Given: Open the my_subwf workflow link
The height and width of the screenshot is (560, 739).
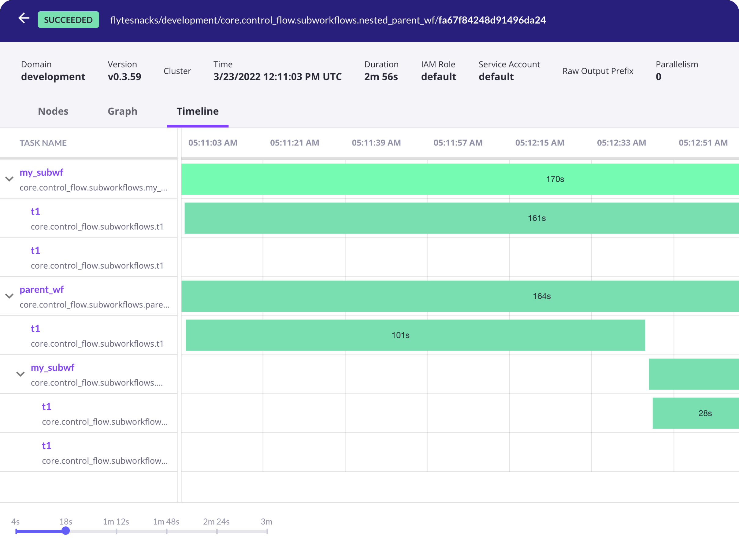Looking at the screenshot, I should coord(41,172).
